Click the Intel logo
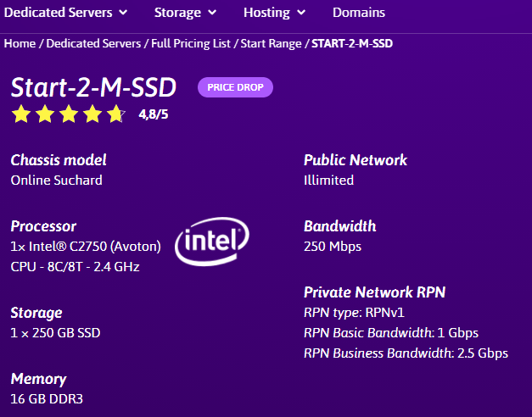Image resolution: width=532 pixels, height=417 pixels. tap(212, 241)
